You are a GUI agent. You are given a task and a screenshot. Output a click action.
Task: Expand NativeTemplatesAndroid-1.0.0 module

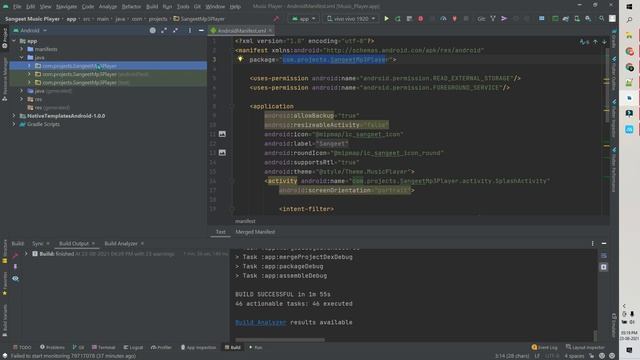point(14,116)
